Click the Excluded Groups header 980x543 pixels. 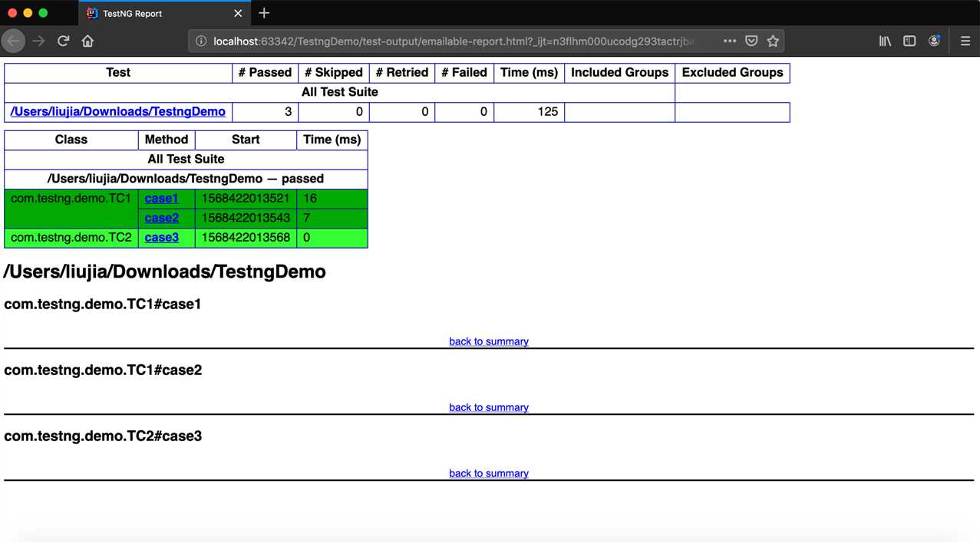coord(732,73)
